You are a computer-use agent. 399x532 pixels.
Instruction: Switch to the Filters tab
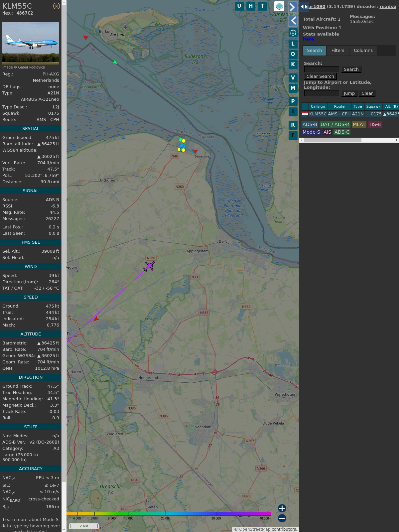337,51
